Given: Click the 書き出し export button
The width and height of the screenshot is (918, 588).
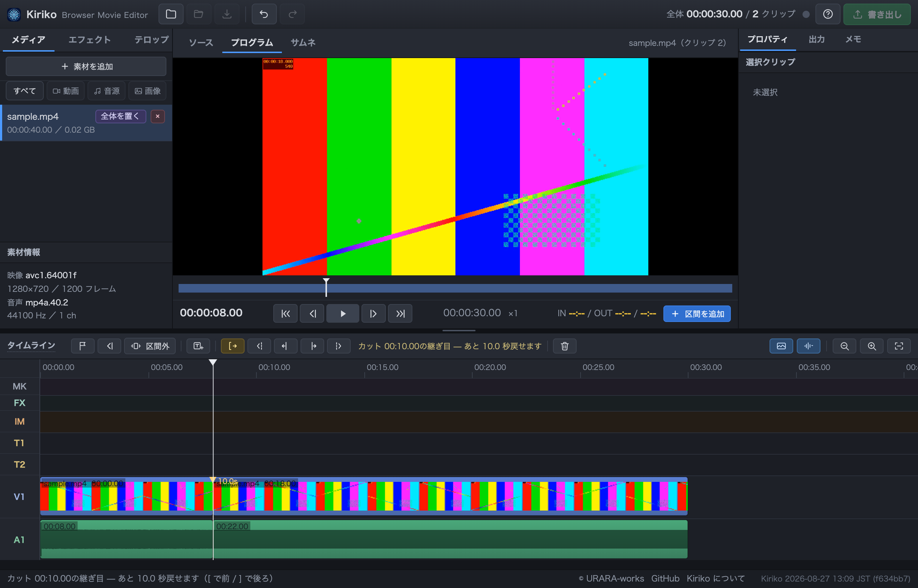Looking at the screenshot, I should tap(877, 14).
